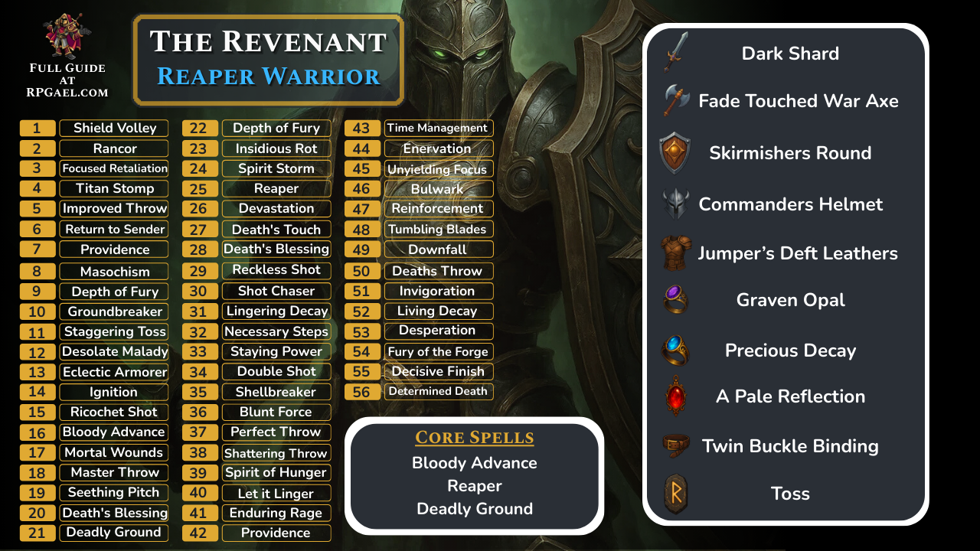Select the Titan Stomp skill label
980x551 pixels.
point(114,188)
